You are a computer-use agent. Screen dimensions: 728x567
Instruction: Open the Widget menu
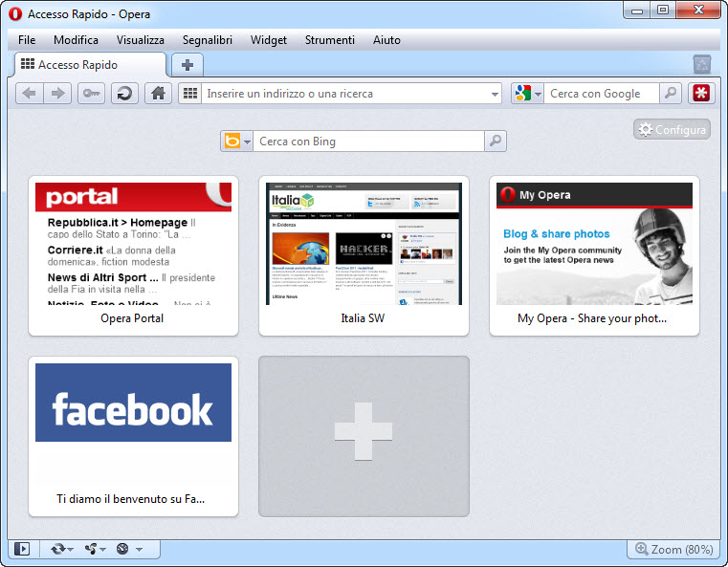269,40
